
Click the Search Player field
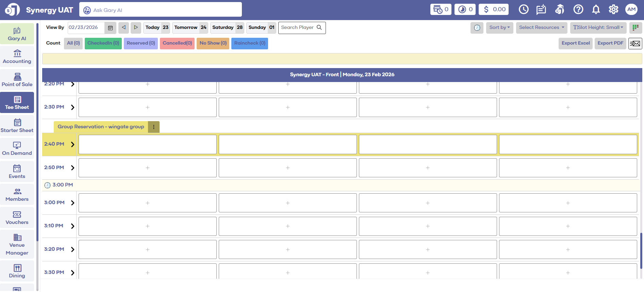tap(298, 28)
